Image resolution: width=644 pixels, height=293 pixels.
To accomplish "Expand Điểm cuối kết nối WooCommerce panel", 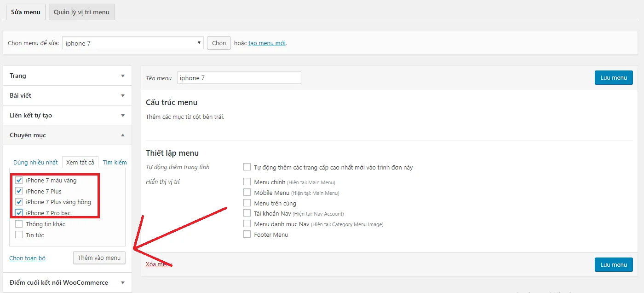I will [x=67, y=282].
